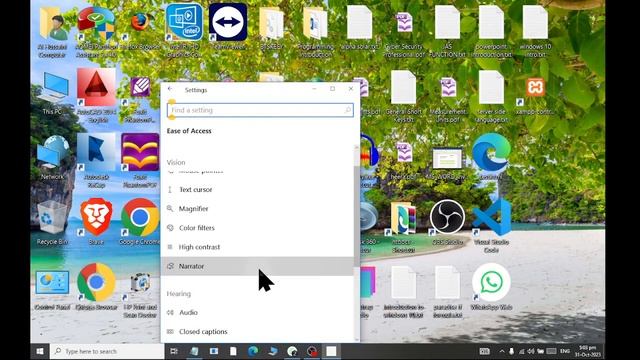Select the Color filters option
This screenshot has width=640, height=360.
257,228
